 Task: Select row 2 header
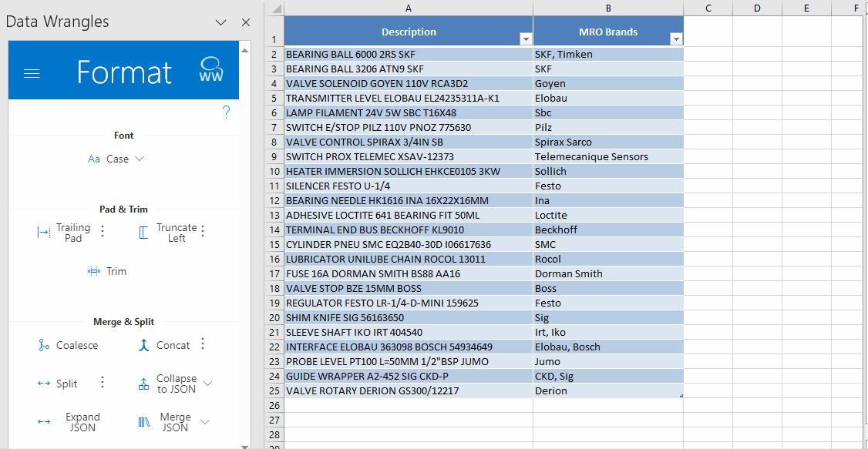click(274, 54)
